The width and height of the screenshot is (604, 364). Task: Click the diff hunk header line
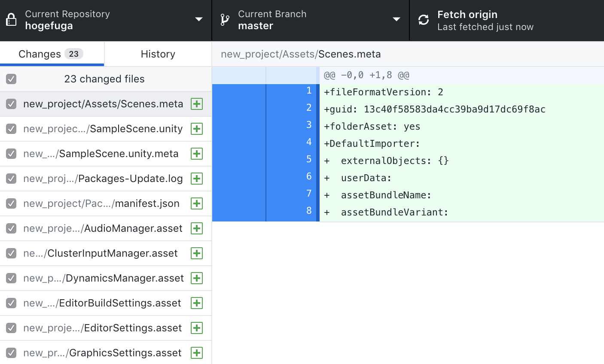387,74
